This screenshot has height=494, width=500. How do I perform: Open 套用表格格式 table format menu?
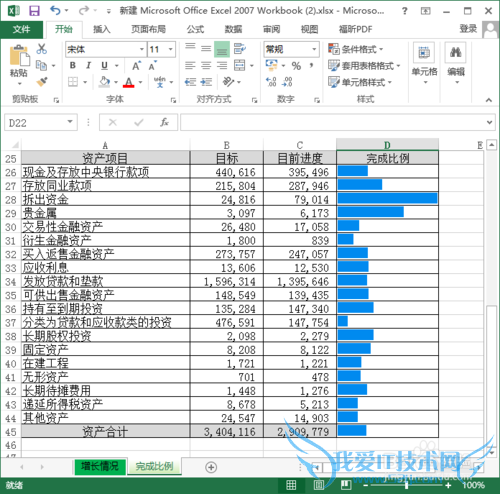pos(364,66)
